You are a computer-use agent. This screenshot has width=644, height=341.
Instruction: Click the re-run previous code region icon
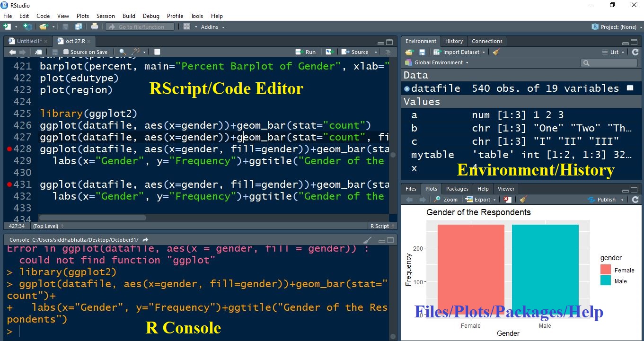329,52
